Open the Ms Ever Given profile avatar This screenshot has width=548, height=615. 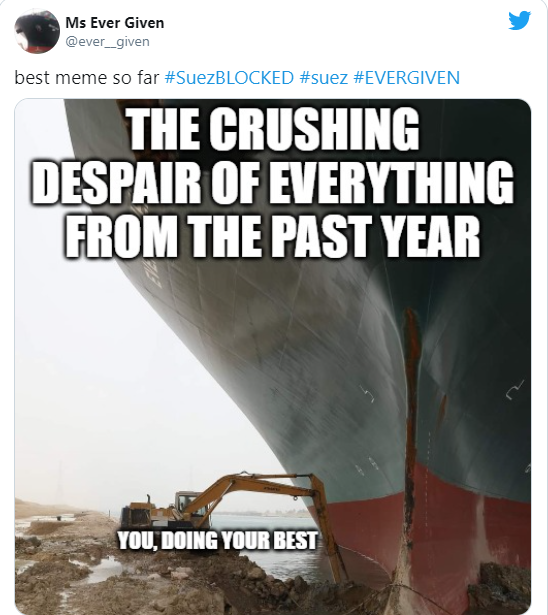point(37,31)
